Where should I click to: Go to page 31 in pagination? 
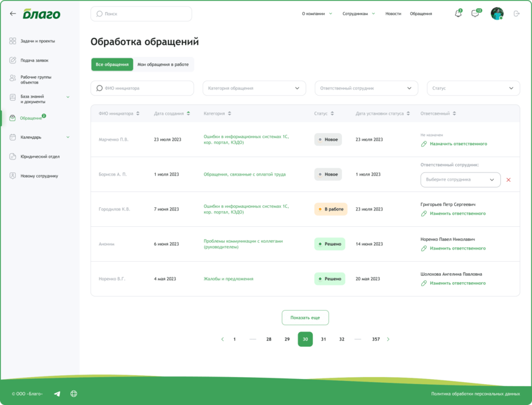[324, 340]
